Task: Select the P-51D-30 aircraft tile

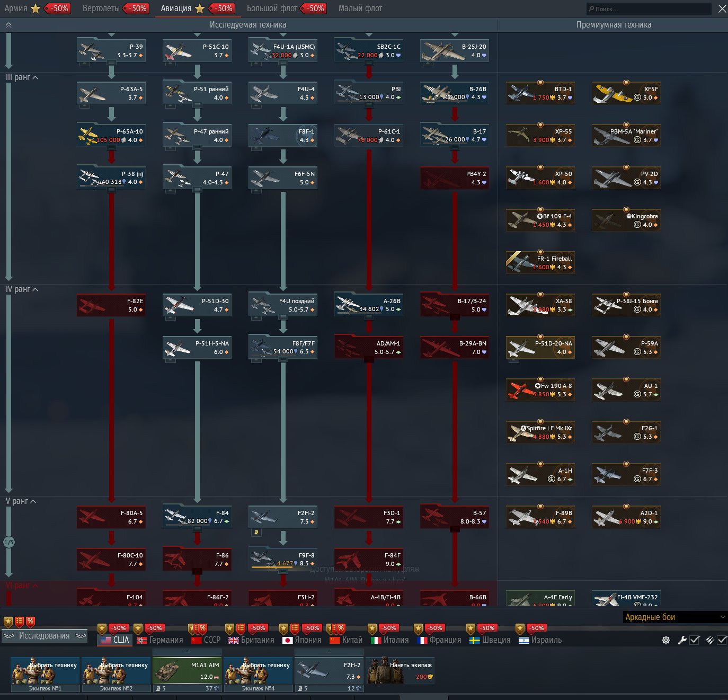Action: (197, 305)
